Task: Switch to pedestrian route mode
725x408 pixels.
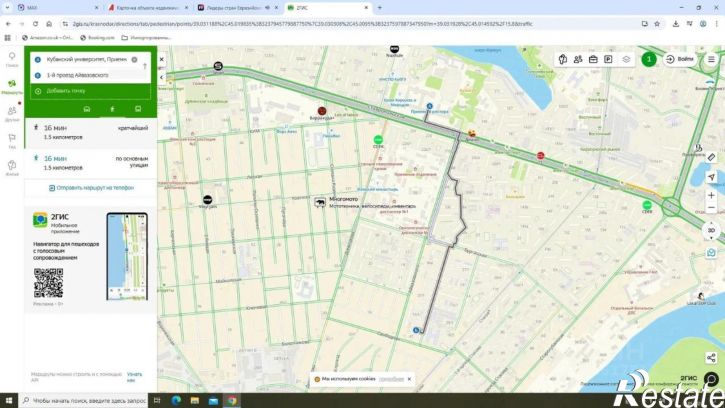Action: pyautogui.click(x=112, y=109)
